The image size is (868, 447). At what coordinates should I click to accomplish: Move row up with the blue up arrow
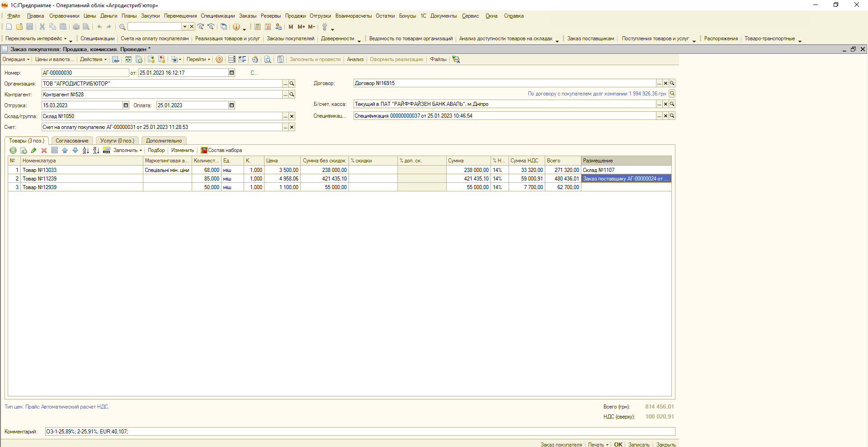[x=65, y=150]
